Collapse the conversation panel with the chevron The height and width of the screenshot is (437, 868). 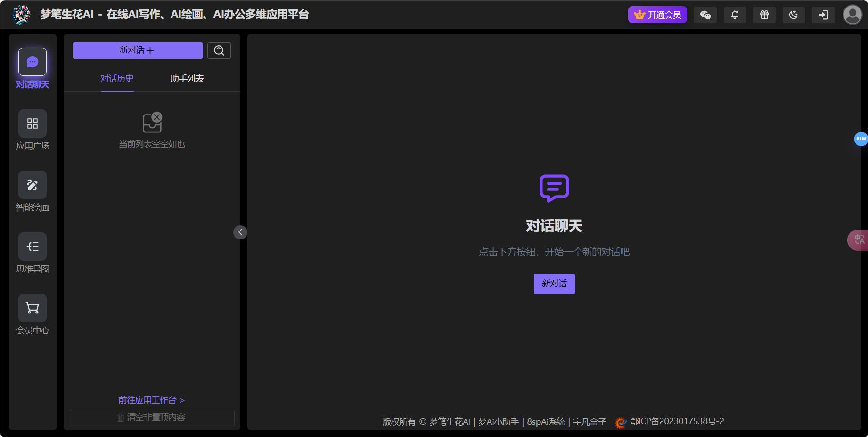[x=240, y=232]
